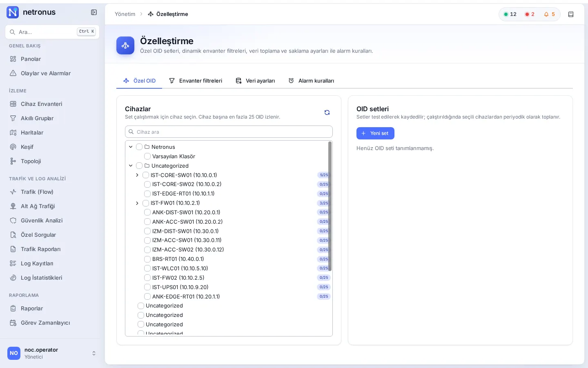Open the documentation icon in top bar
The image size is (588, 368).
click(x=571, y=14)
